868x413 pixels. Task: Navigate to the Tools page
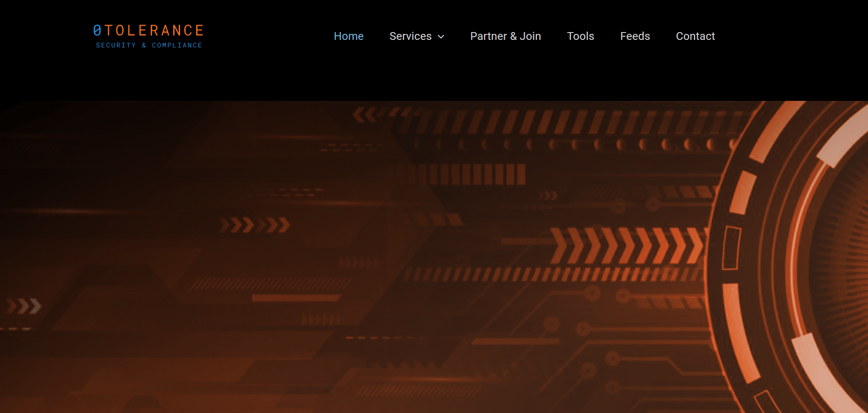(x=581, y=36)
